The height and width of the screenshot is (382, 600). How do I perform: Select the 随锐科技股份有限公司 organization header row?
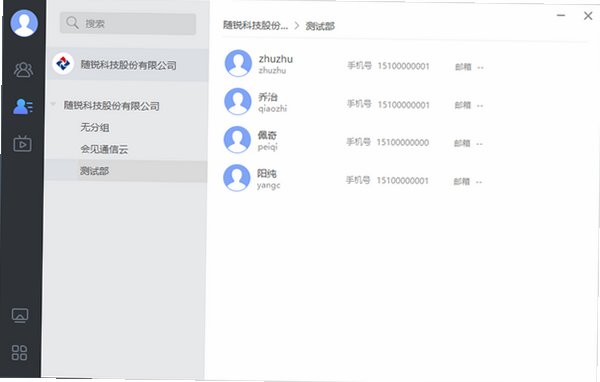coord(127,64)
